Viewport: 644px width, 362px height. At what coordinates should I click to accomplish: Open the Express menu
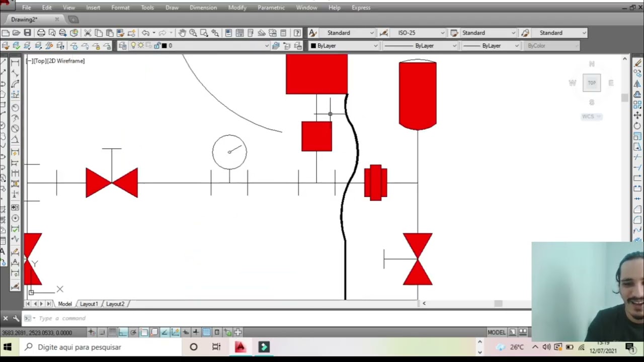[361, 8]
